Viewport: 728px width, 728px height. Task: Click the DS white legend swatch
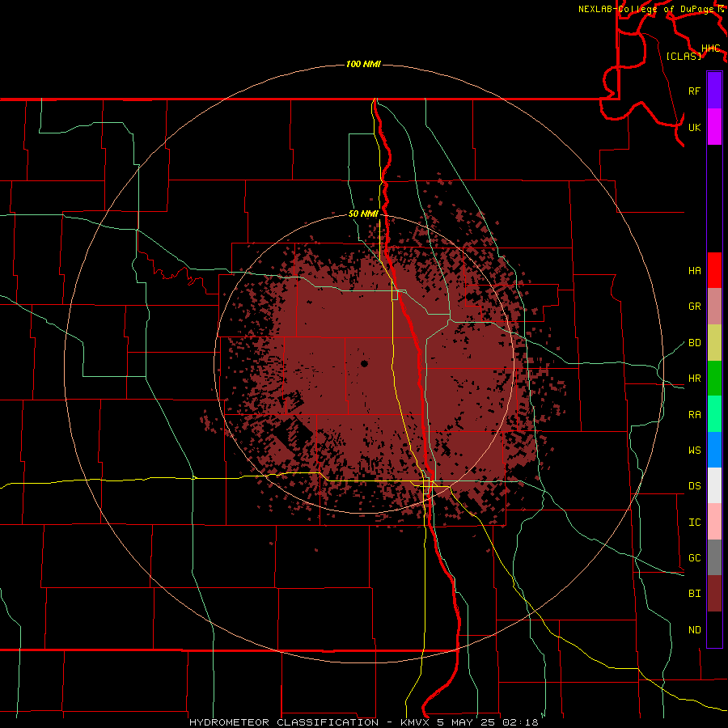coord(714,485)
